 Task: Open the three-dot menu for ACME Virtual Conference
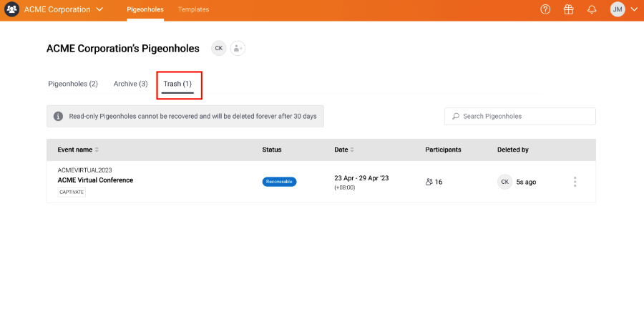coord(575,182)
